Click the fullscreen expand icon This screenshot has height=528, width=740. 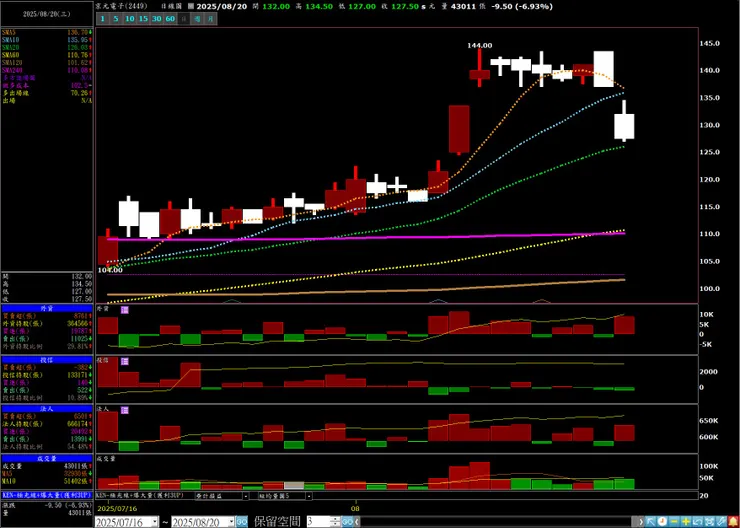pos(709,522)
